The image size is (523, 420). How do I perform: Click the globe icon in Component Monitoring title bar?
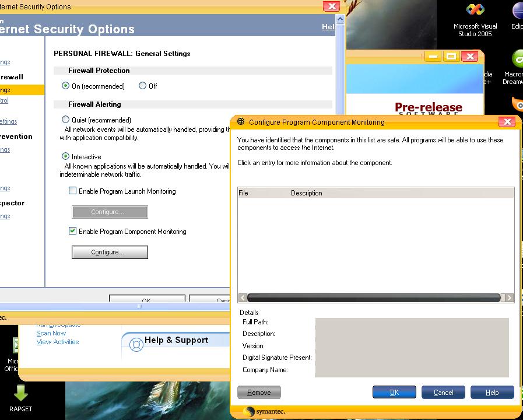(241, 122)
